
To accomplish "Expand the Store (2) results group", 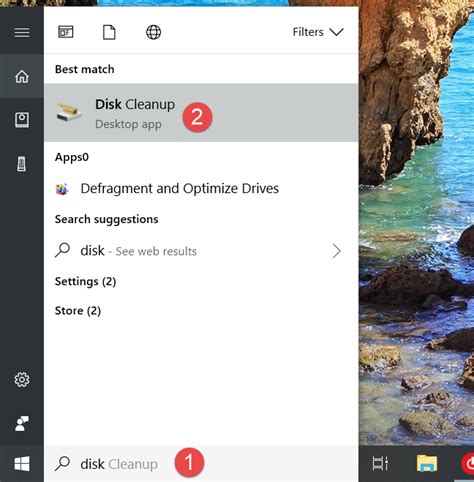I will point(78,311).
